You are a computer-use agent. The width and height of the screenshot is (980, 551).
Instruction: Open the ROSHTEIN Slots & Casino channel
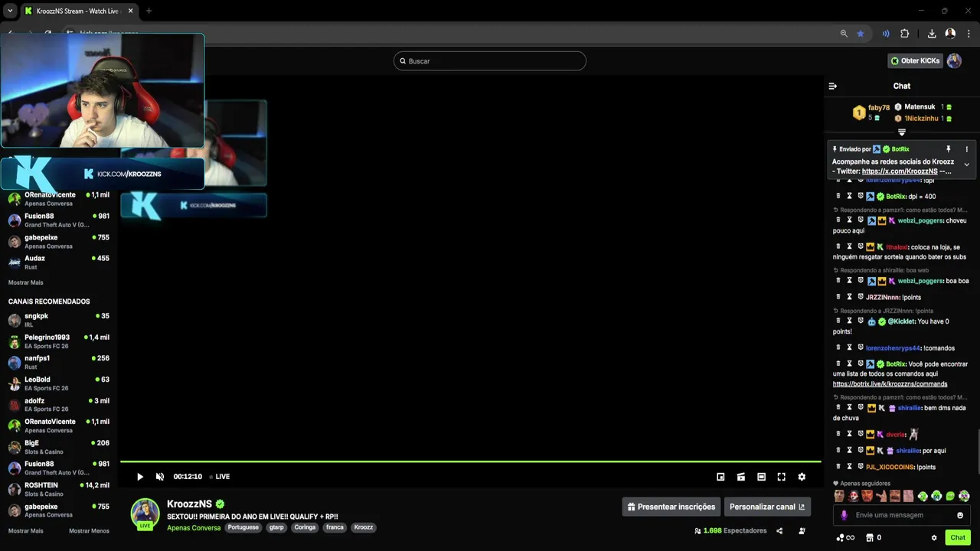click(x=59, y=489)
